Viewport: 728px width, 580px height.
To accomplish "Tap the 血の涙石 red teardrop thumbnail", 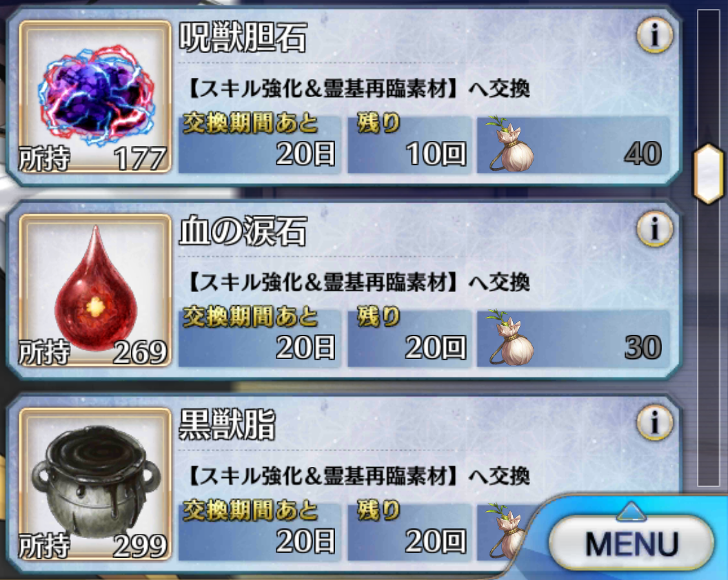I will pyautogui.click(x=95, y=290).
